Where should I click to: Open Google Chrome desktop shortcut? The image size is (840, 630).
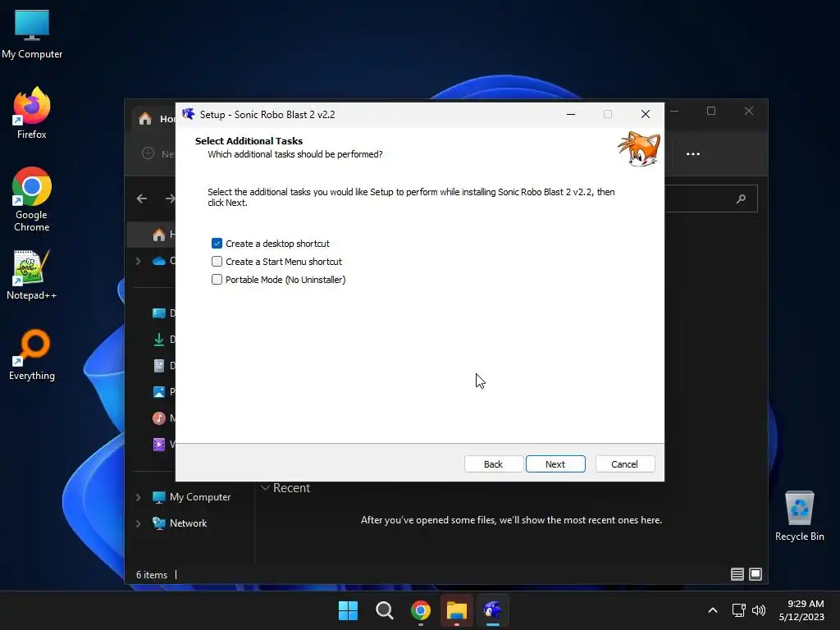[32, 199]
